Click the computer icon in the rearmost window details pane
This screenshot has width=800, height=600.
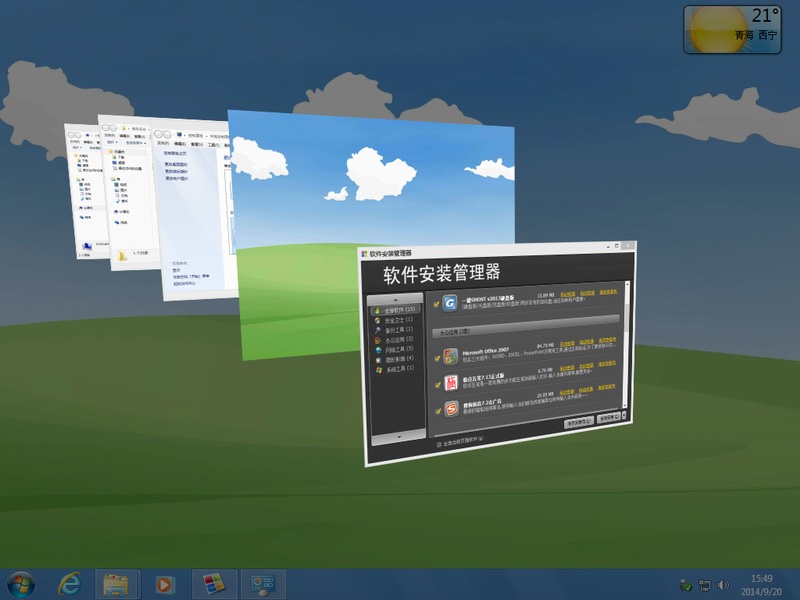coord(87,247)
